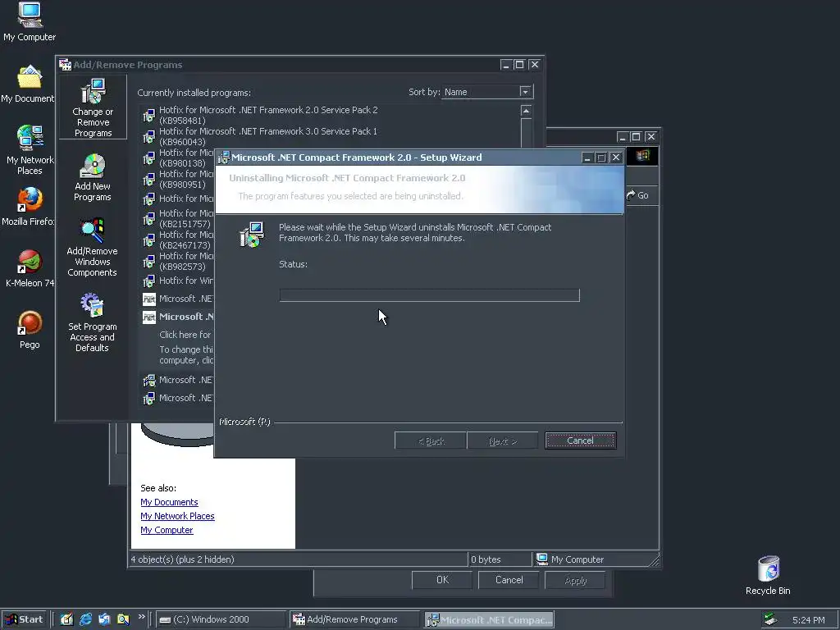The image size is (840, 630).
Task: Launch Outlook Express from Quick Launch
Action: (x=104, y=620)
